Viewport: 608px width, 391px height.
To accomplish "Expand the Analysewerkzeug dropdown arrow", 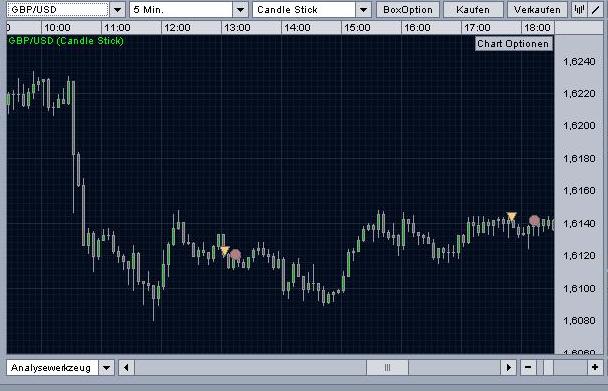I will [x=106, y=367].
